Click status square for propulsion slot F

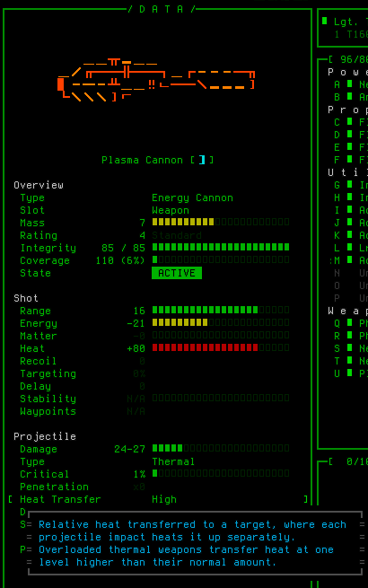pyautogui.click(x=350, y=159)
